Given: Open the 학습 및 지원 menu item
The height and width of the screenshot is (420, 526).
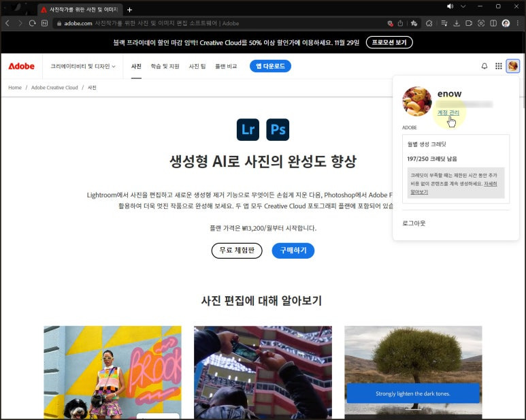Looking at the screenshot, I should (165, 67).
